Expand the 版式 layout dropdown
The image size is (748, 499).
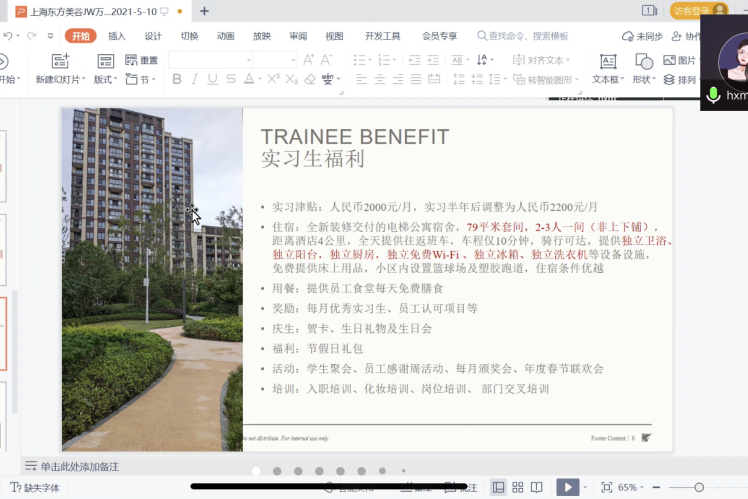point(105,80)
